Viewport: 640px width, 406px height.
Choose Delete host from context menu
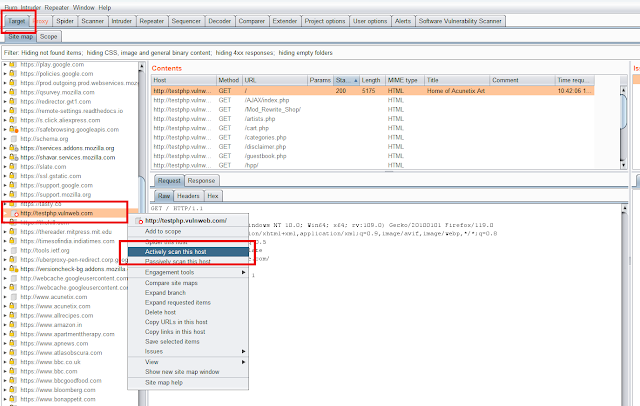[188, 312]
